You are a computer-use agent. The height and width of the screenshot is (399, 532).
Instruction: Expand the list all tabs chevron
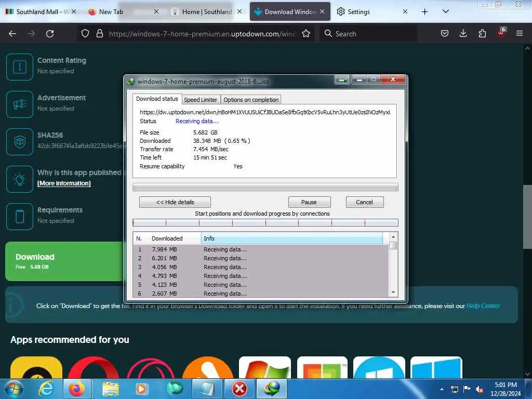(446, 11)
